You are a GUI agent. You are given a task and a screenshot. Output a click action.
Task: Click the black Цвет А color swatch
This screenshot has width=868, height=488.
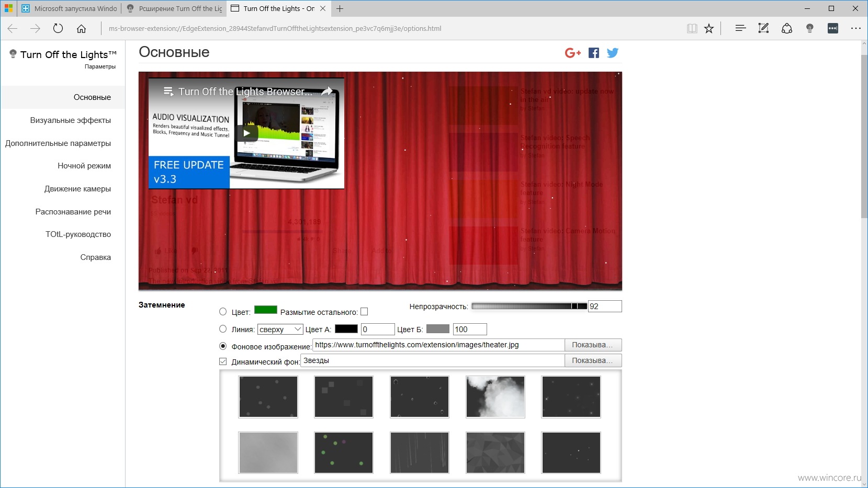pyautogui.click(x=346, y=329)
